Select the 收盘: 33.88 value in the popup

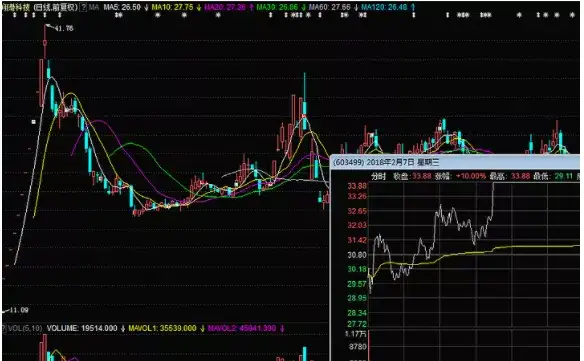tap(412, 176)
